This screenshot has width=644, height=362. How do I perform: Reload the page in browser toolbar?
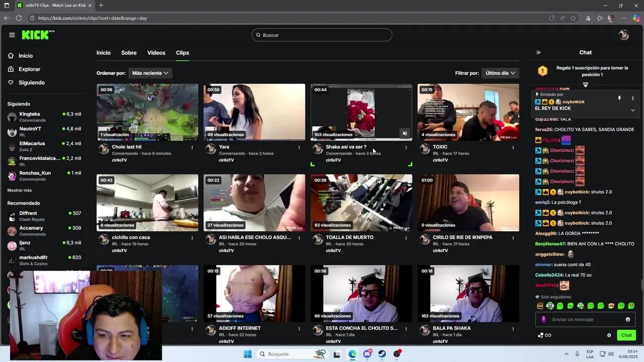[19, 18]
